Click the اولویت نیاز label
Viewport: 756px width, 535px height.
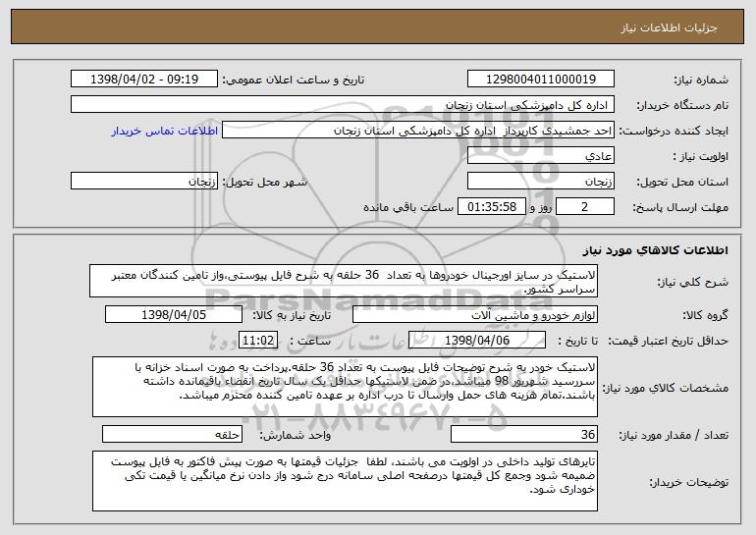click(x=701, y=156)
